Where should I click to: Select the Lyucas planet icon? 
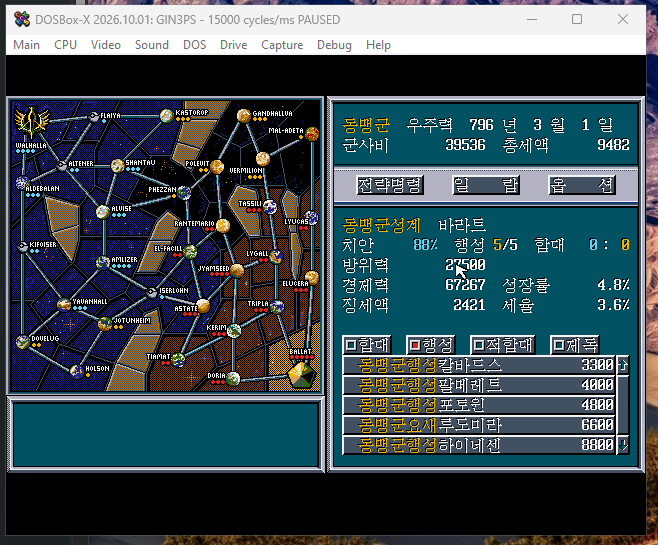311,218
